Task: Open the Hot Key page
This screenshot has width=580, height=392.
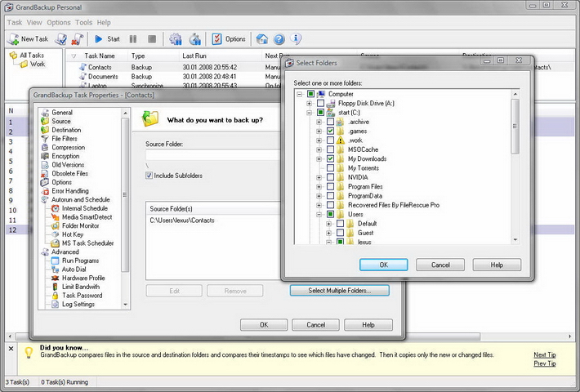Action: (x=73, y=234)
